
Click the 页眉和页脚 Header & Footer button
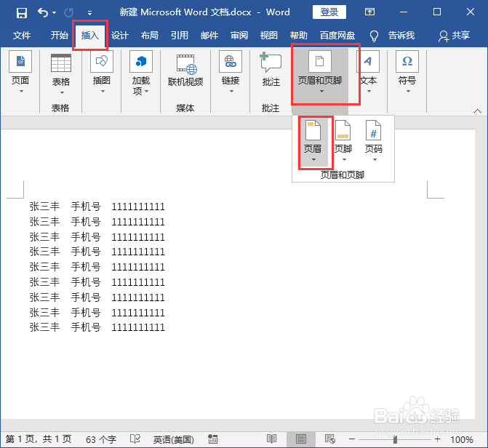(x=320, y=73)
